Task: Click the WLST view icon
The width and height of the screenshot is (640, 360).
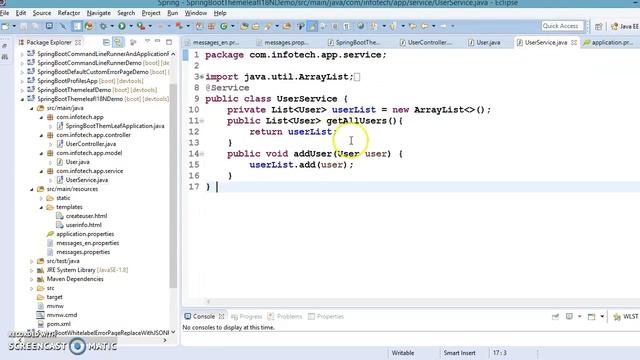Action: pos(626,317)
